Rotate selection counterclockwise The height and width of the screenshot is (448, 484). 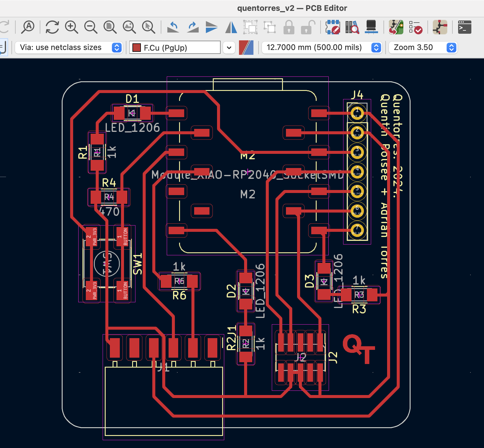coord(173,27)
